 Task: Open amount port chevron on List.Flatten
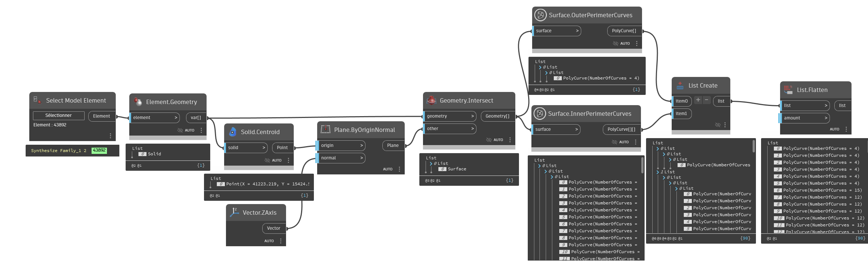pyautogui.click(x=826, y=118)
